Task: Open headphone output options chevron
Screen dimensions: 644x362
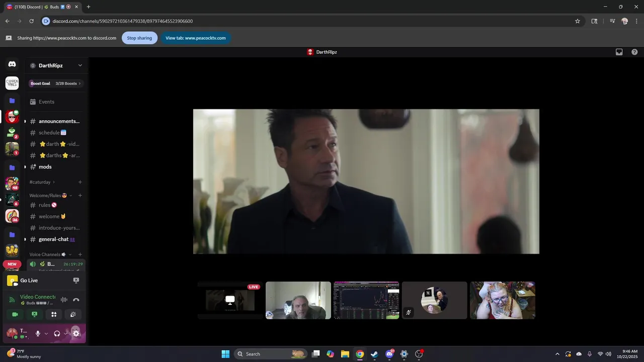Action: click(65, 333)
